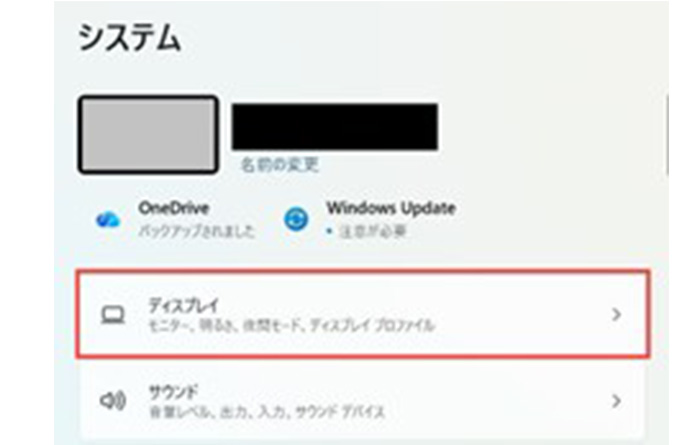Click the laptop icon beside ディスプレイ
The width and height of the screenshot is (700, 445).
[112, 315]
